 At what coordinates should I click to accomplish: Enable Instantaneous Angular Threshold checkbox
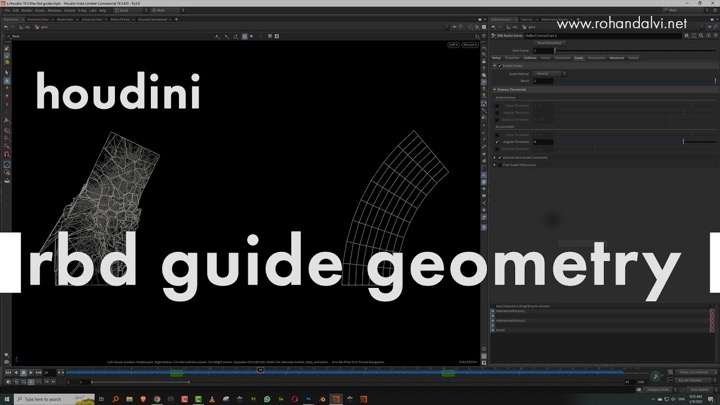[x=497, y=112]
